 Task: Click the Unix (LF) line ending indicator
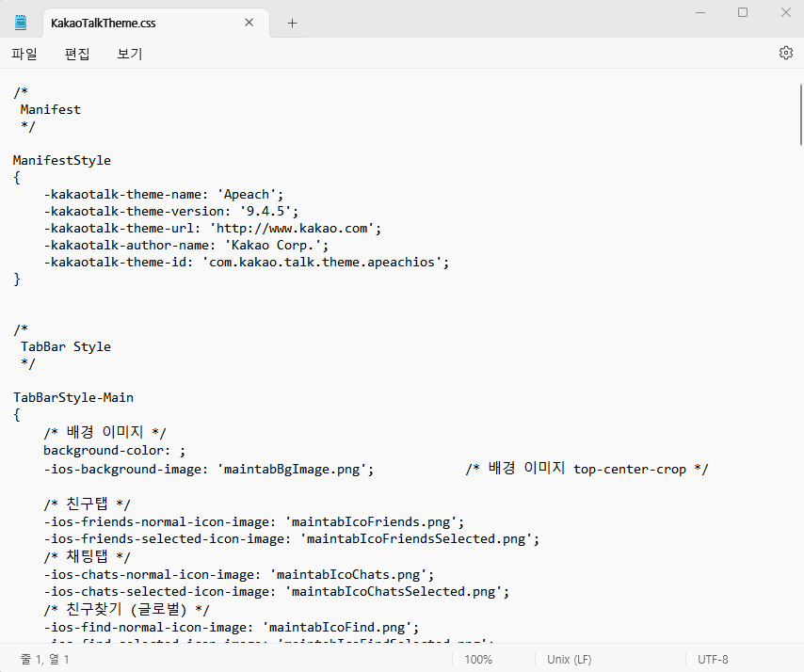570,659
